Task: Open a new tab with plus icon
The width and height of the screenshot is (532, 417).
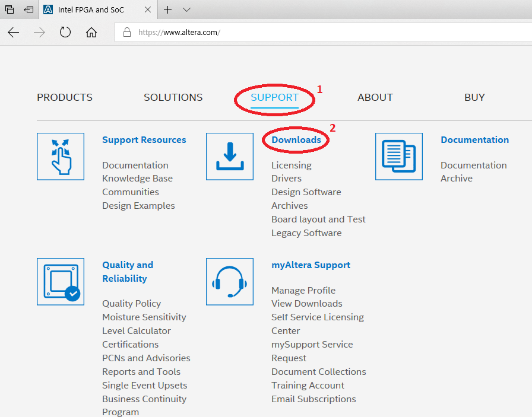Action: coord(167,10)
